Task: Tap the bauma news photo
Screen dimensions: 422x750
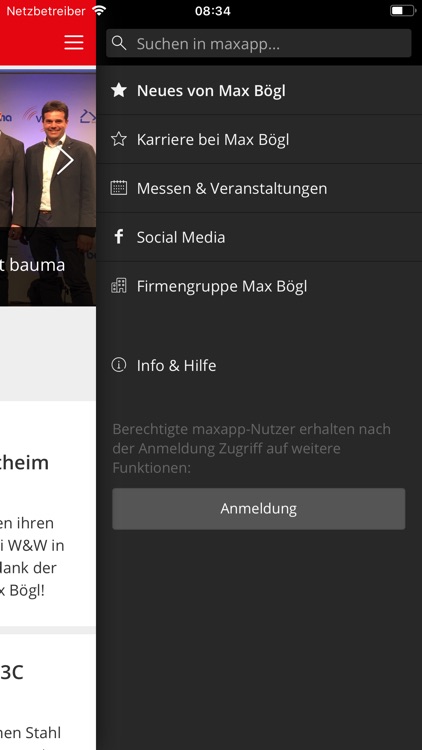Action: [48, 189]
